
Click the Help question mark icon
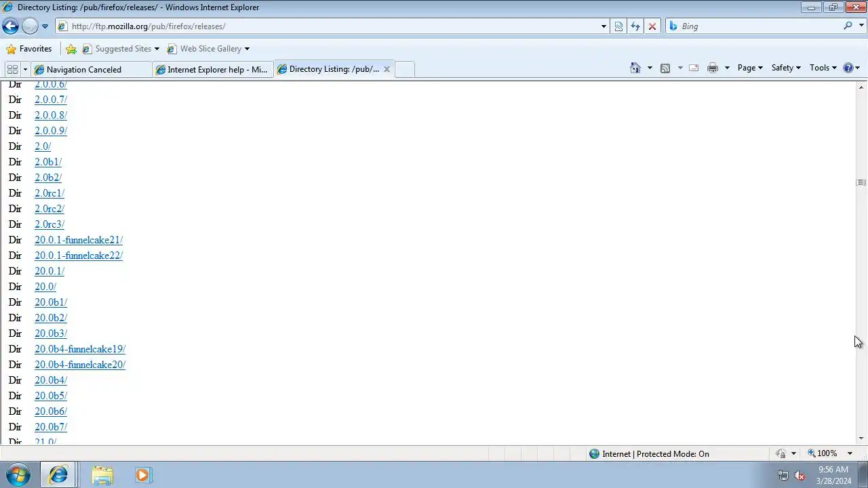(848, 68)
